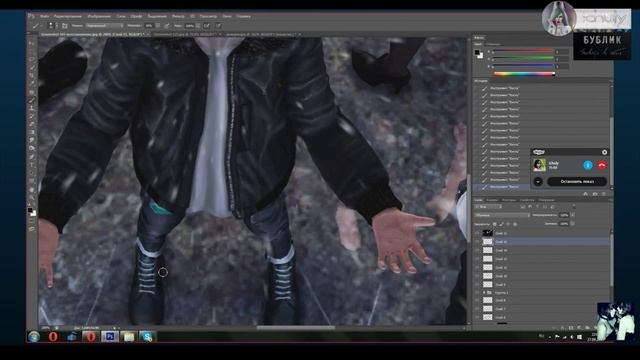Select the Move tool in the toolbox
The width and height of the screenshot is (640, 360).
[x=32, y=43]
